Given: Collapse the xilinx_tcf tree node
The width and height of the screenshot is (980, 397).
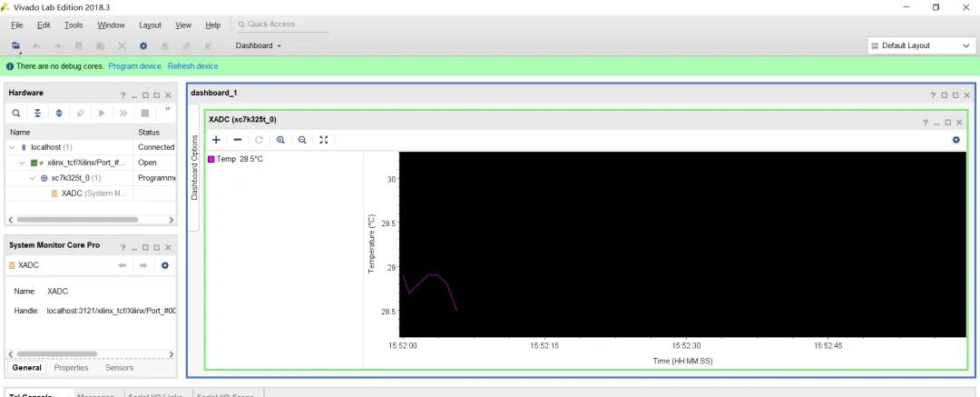Looking at the screenshot, I should click(x=23, y=163).
